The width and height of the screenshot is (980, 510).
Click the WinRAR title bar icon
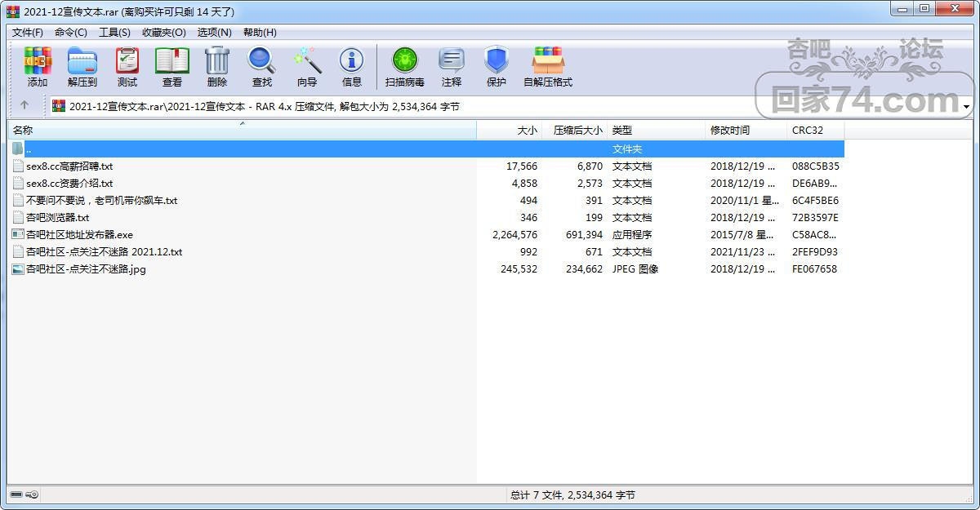[13, 11]
